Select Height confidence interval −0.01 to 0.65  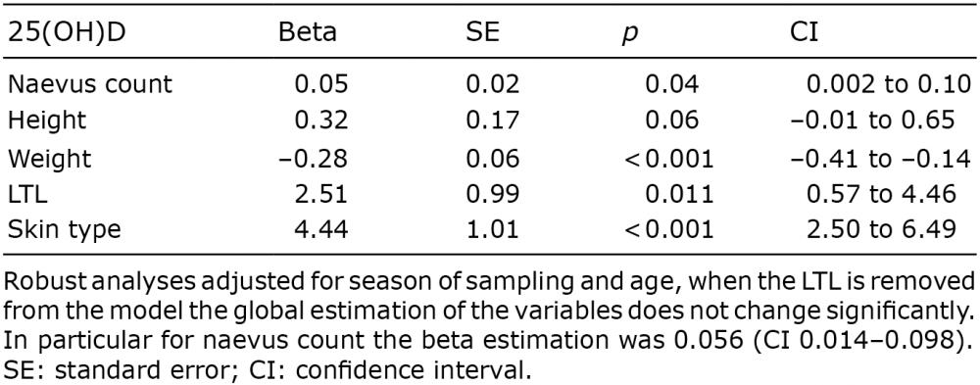click(872, 120)
